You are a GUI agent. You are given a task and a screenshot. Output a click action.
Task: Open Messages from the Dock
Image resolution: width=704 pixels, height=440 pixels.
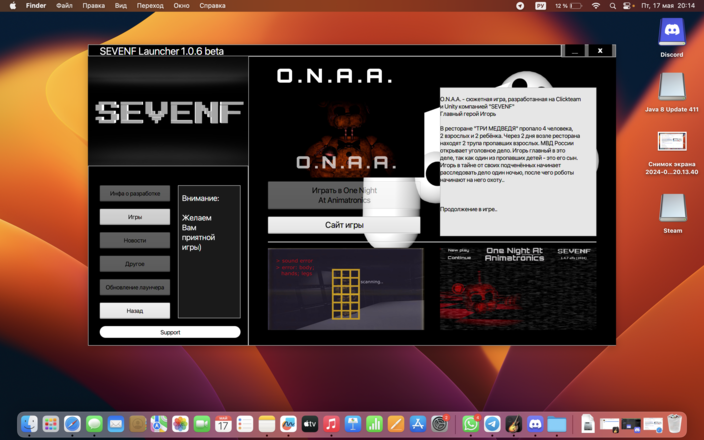[94, 424]
